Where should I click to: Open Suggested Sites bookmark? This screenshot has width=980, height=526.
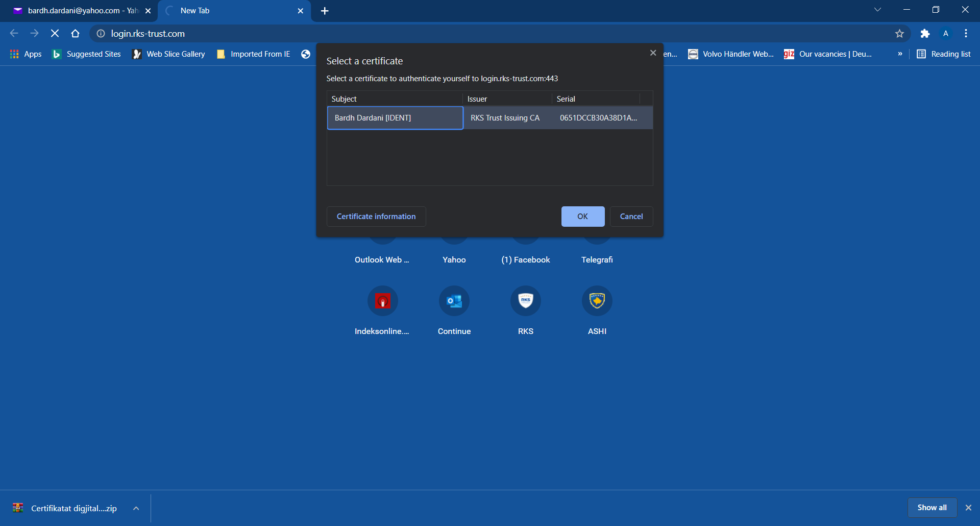coord(86,54)
